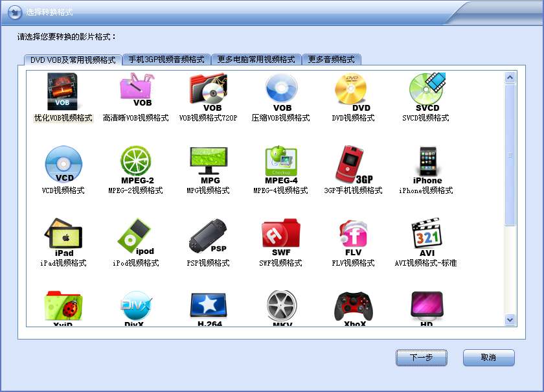Choose the iPad视频格式 tablet icon
Screen dimensions: 544x392
63,237
